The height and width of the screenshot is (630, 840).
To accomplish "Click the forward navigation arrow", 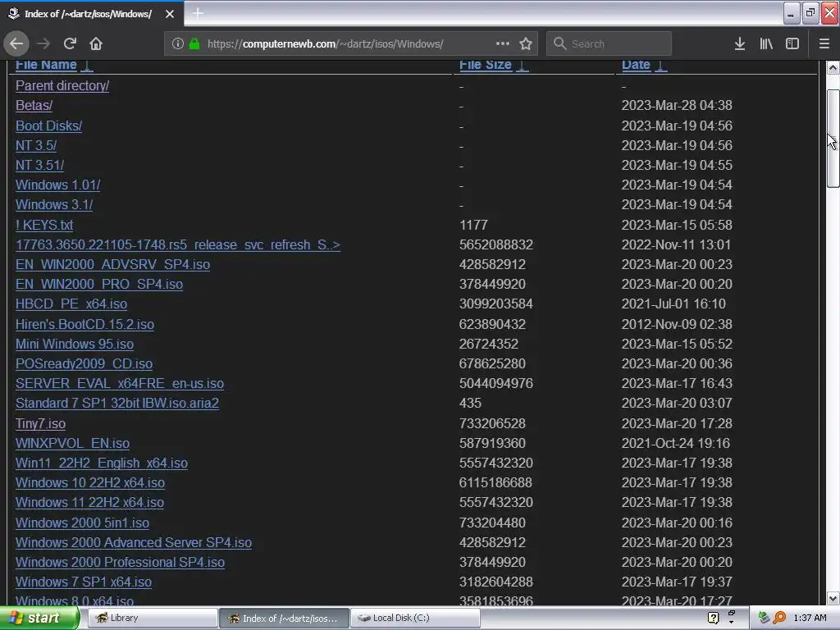I will 43,44.
